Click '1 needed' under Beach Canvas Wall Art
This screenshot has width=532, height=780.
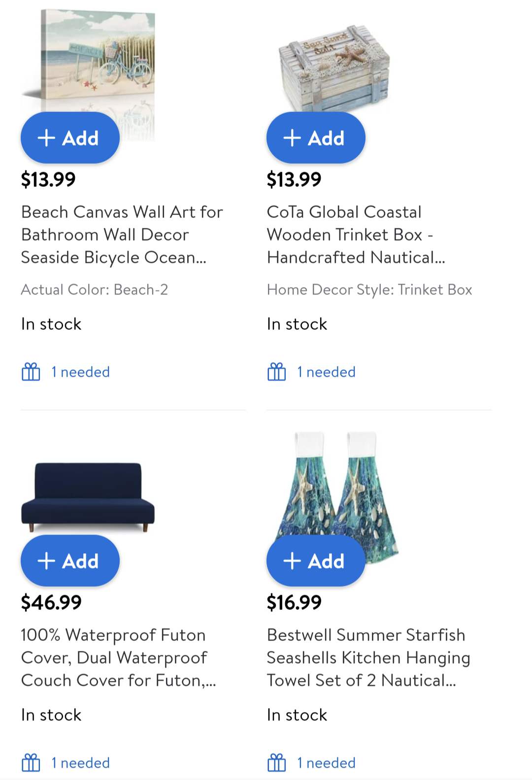click(x=80, y=372)
